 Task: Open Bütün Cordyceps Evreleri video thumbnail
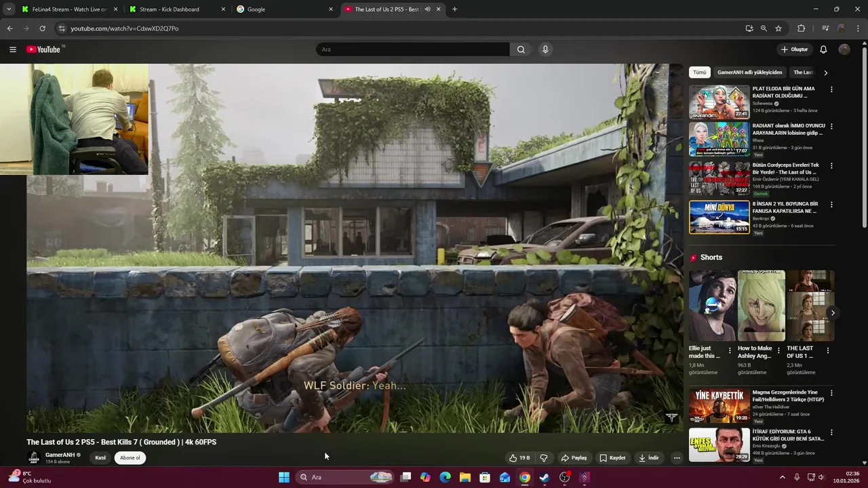[x=719, y=178]
